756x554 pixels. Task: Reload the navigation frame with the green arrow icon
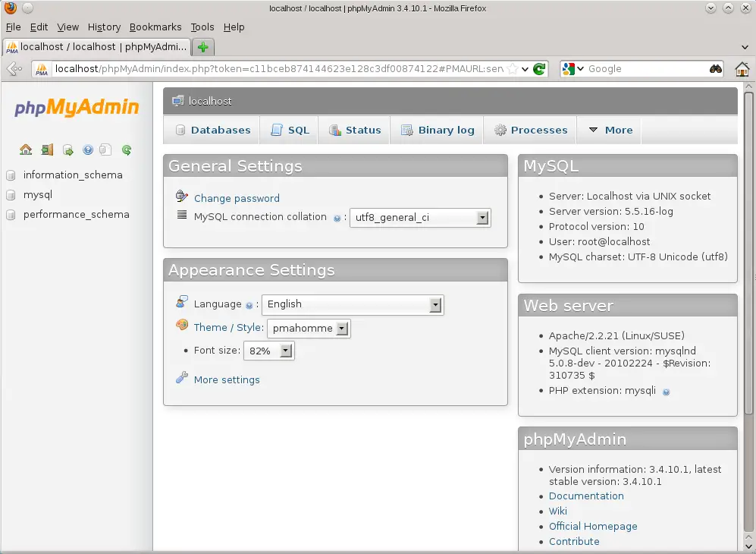click(127, 150)
